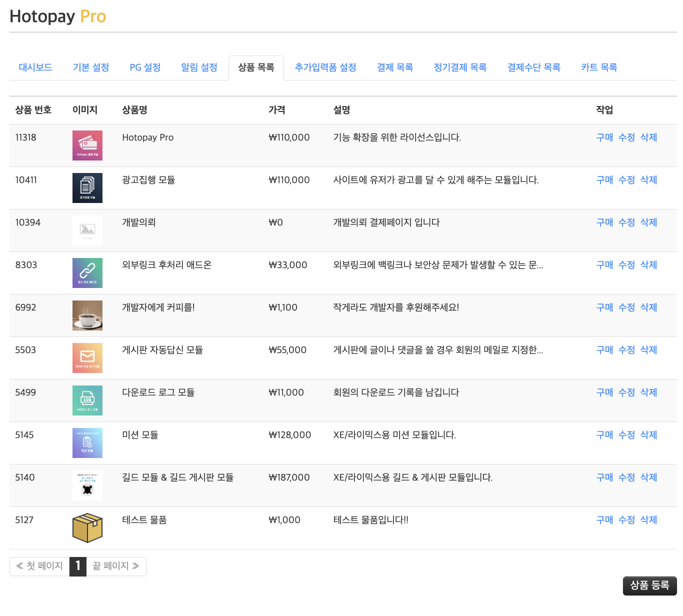683x616 pixels.
Task: Click the placeholder image for 개발의뢰
Action: [87, 230]
